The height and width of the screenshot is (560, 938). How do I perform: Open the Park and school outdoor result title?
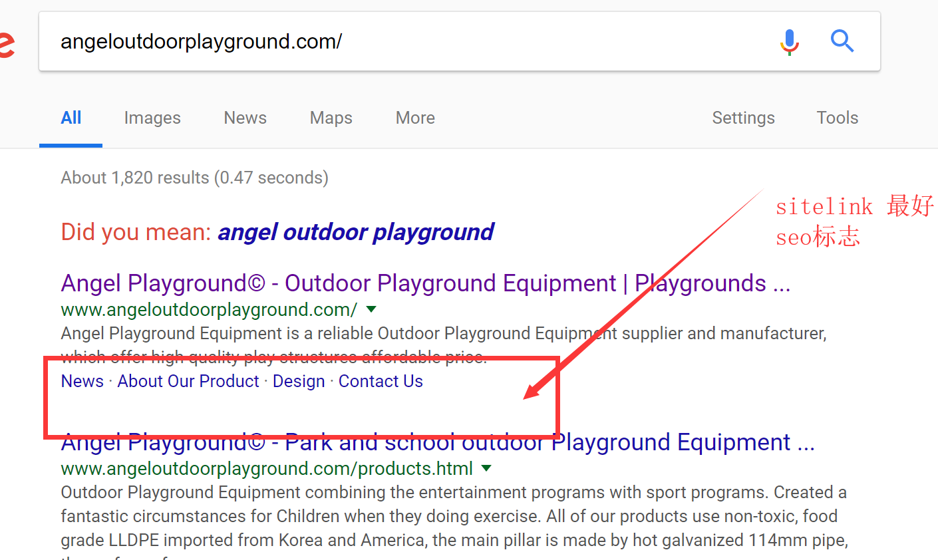(x=437, y=443)
